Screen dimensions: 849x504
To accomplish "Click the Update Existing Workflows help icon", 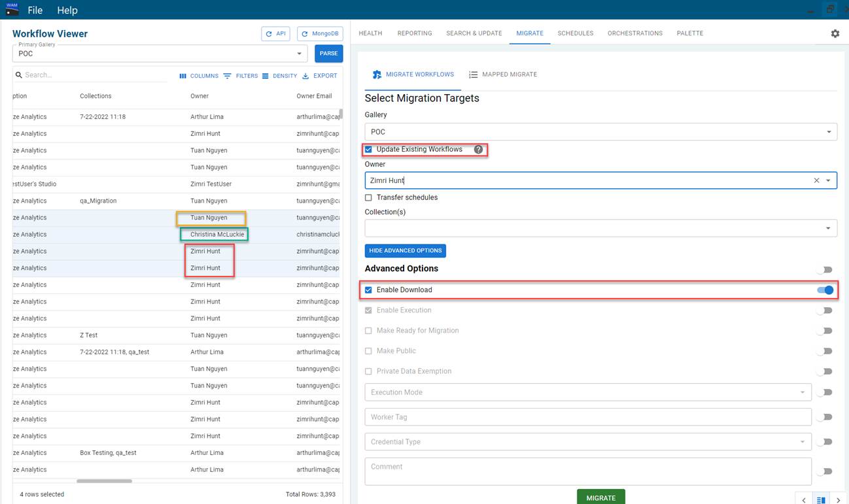I will point(478,150).
